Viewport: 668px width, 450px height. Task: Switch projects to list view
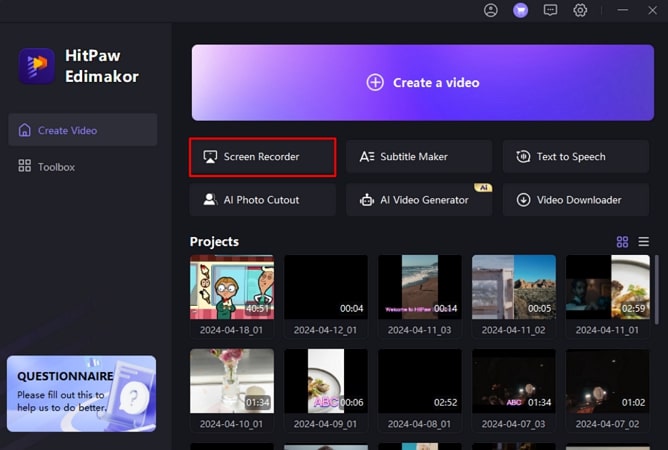[x=644, y=242]
